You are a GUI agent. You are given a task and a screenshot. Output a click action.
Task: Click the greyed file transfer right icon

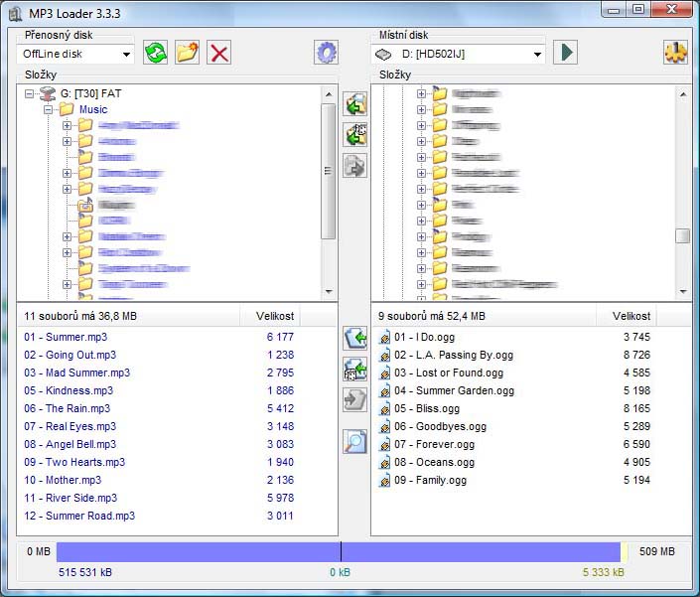[355, 399]
